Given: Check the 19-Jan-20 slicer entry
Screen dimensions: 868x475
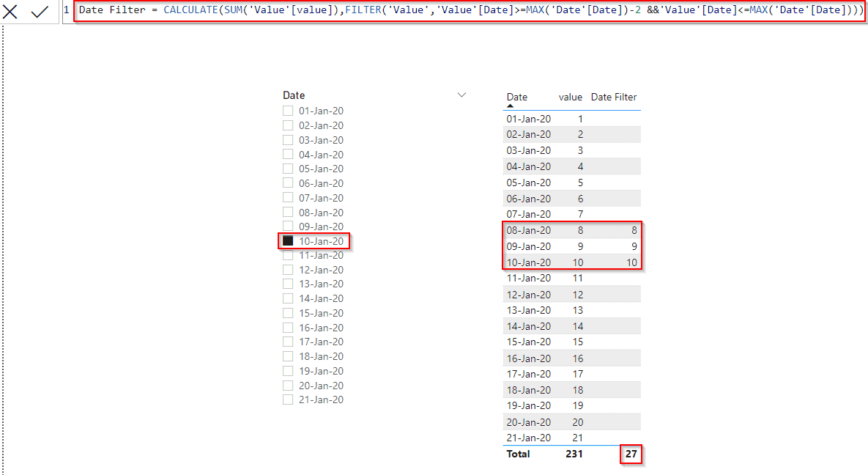Looking at the screenshot, I should [x=288, y=370].
